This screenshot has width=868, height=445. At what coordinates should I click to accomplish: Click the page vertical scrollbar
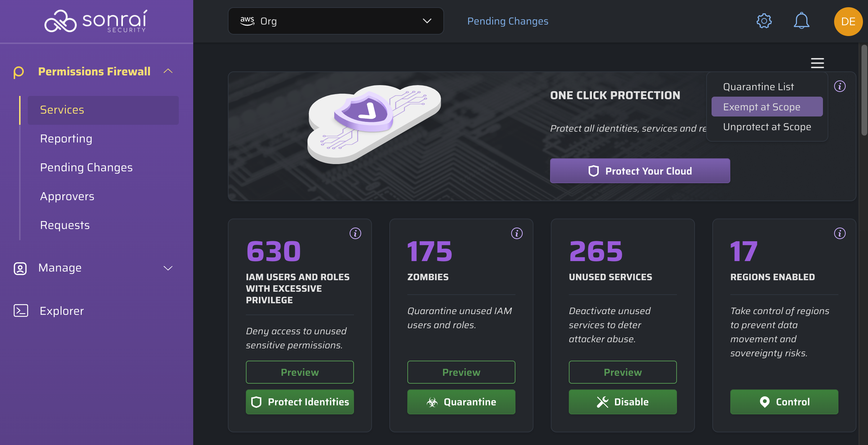tap(864, 90)
